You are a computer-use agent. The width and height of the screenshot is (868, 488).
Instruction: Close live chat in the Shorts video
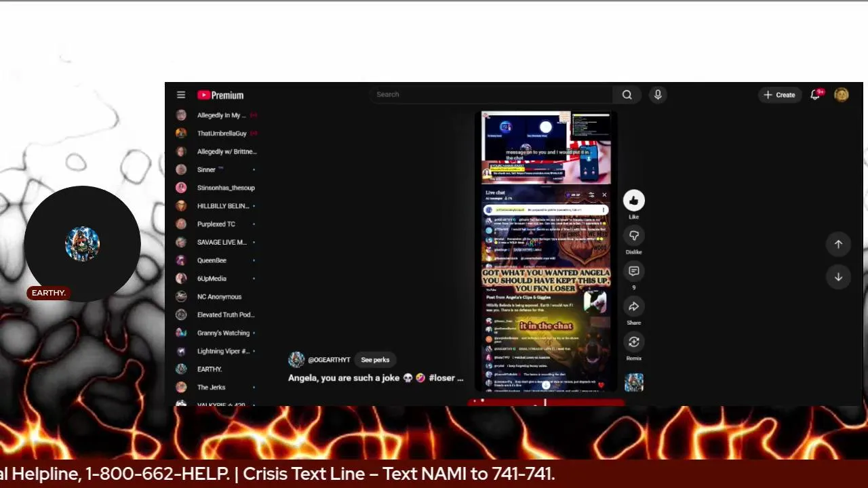(x=604, y=195)
